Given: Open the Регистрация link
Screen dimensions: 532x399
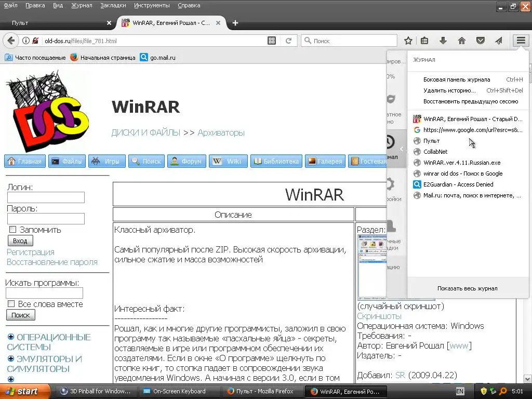Looking at the screenshot, I should (x=31, y=252).
